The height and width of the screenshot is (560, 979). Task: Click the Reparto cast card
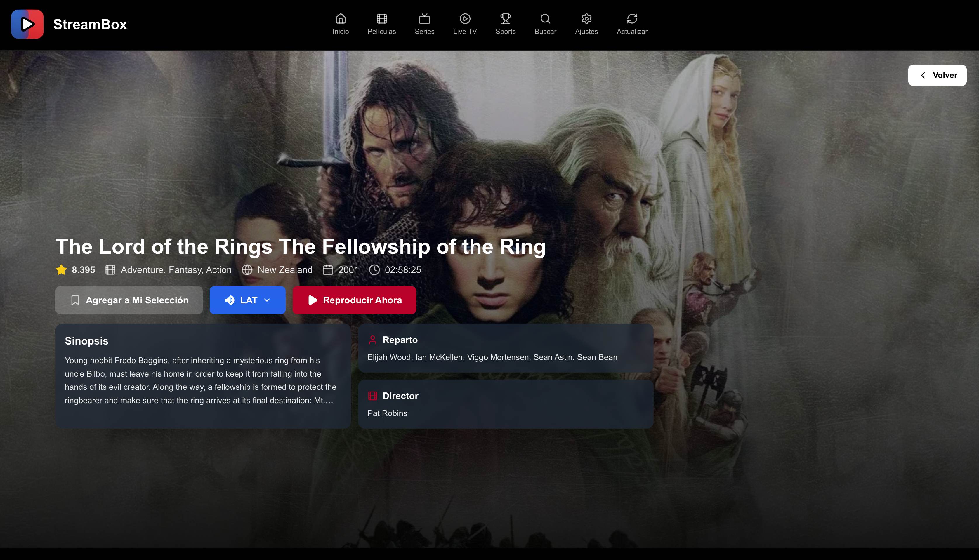[x=506, y=348]
